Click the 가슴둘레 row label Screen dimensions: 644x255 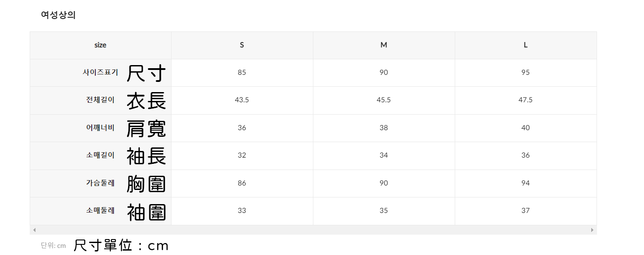[x=101, y=183]
